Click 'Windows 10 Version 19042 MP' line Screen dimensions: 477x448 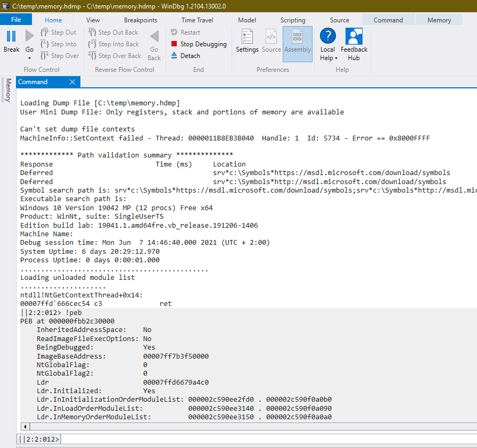pos(117,208)
